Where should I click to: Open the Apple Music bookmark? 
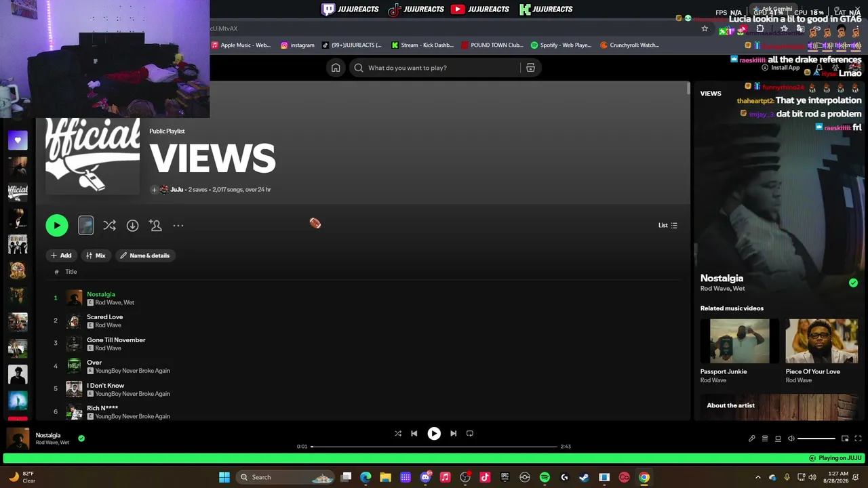241,45
